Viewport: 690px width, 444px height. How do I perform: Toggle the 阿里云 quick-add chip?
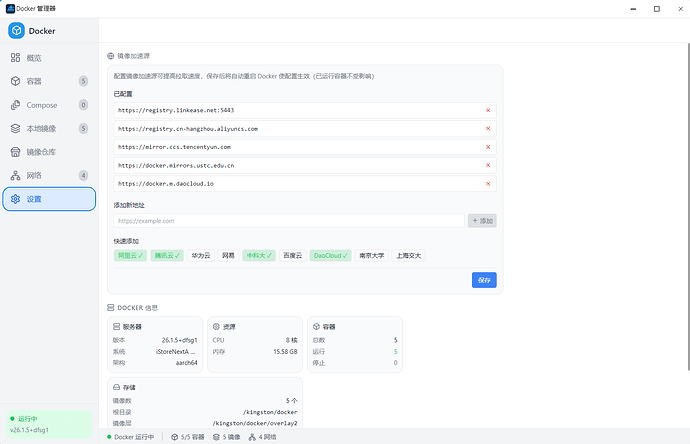tap(130, 256)
